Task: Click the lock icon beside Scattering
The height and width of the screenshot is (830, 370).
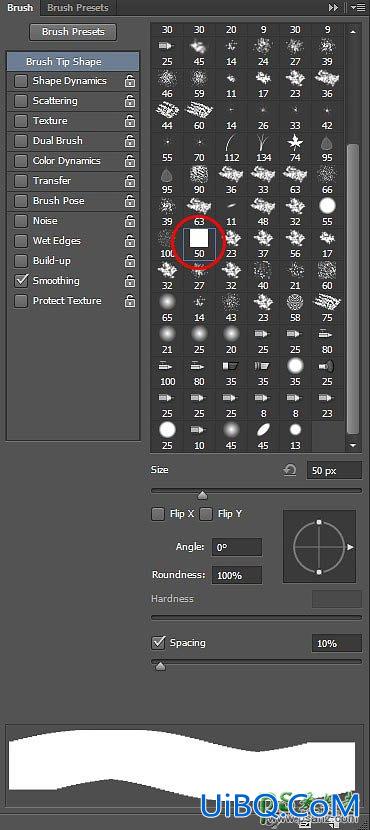Action: pos(130,101)
